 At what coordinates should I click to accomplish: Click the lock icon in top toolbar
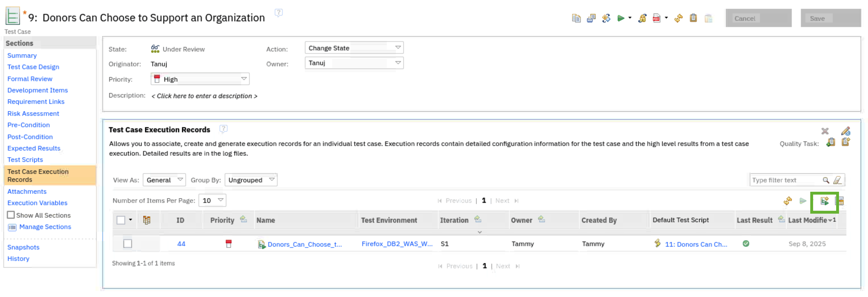coord(642,18)
